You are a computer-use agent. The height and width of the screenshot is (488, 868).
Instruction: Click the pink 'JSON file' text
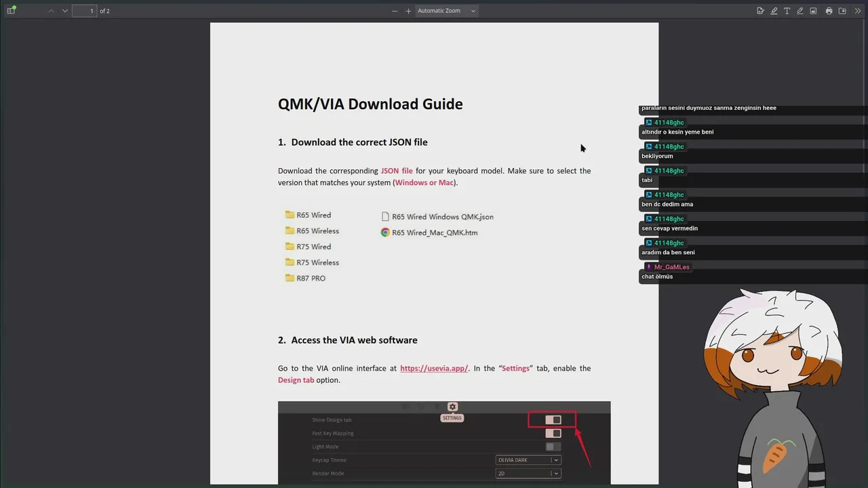(397, 171)
